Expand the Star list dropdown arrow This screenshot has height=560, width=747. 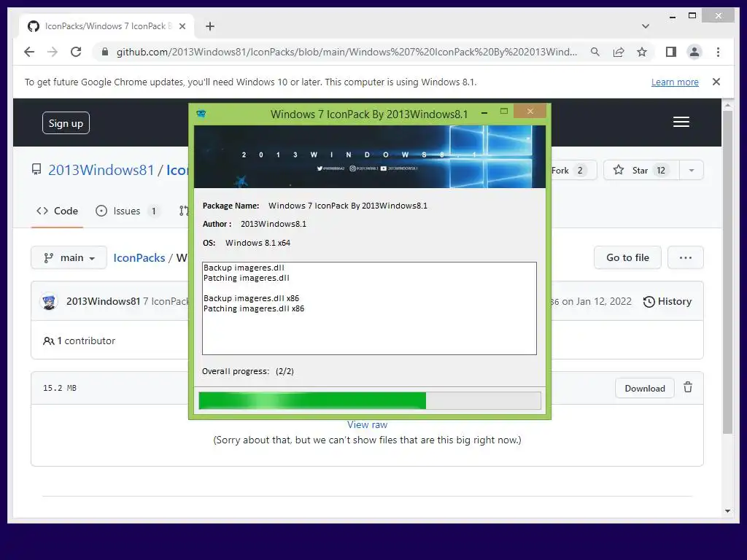tap(692, 170)
